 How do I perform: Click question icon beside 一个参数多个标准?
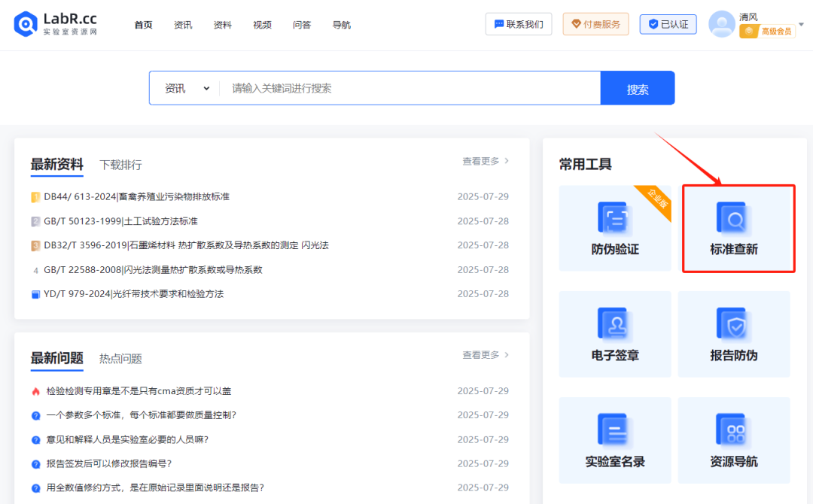(35, 415)
